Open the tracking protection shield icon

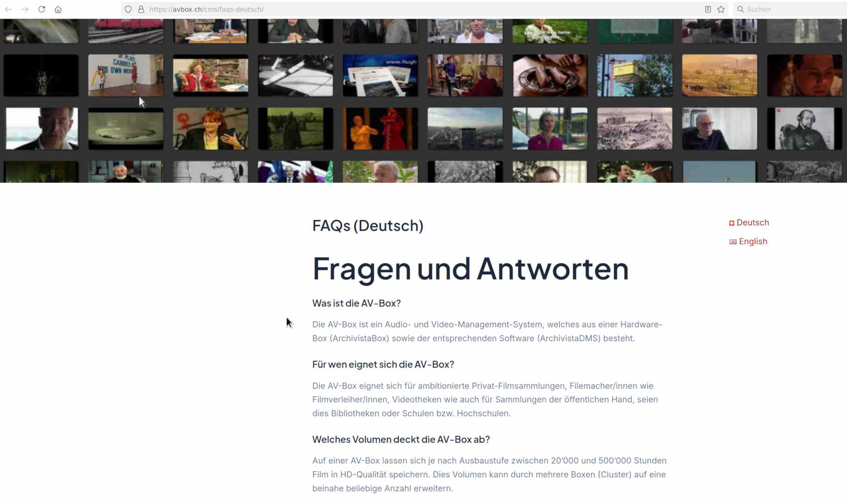tap(128, 9)
